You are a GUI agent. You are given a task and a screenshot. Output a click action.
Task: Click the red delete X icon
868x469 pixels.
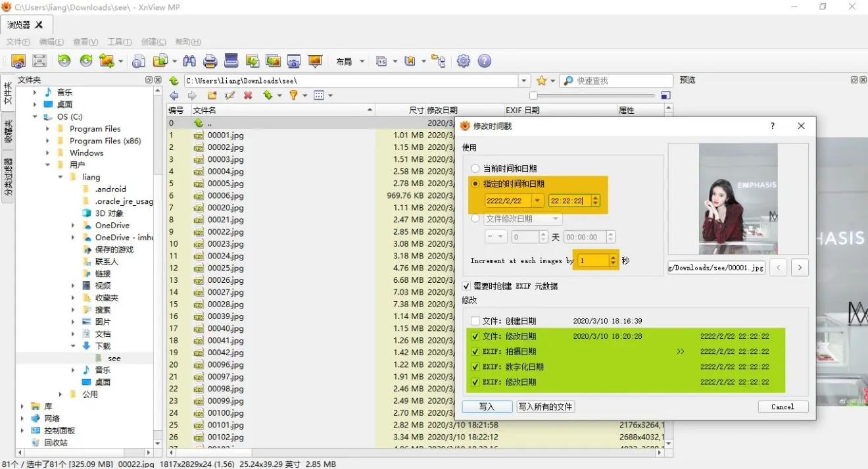tap(248, 95)
